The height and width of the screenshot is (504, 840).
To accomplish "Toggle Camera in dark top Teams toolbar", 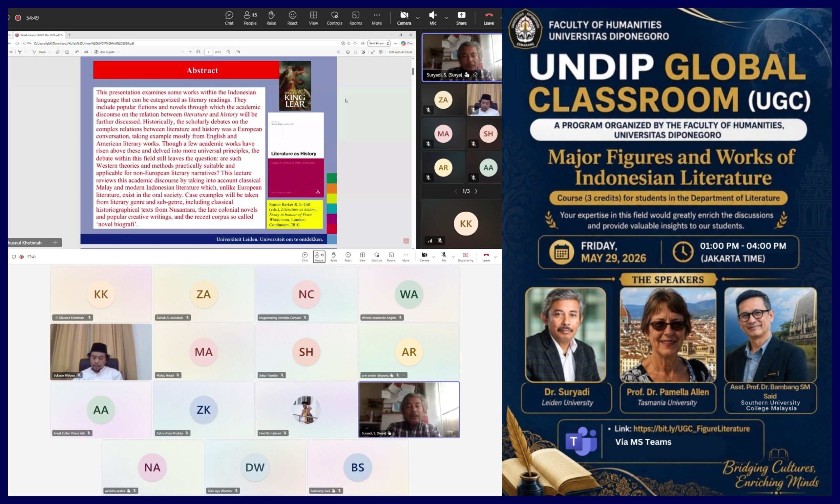I will pyautogui.click(x=404, y=18).
